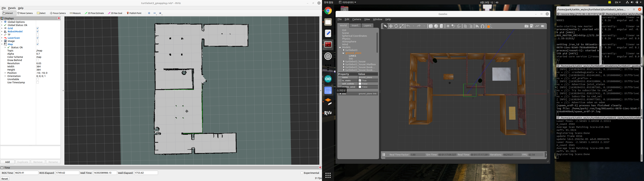
Task: Select Gazebo's translate mode tool
Action: 391,26
